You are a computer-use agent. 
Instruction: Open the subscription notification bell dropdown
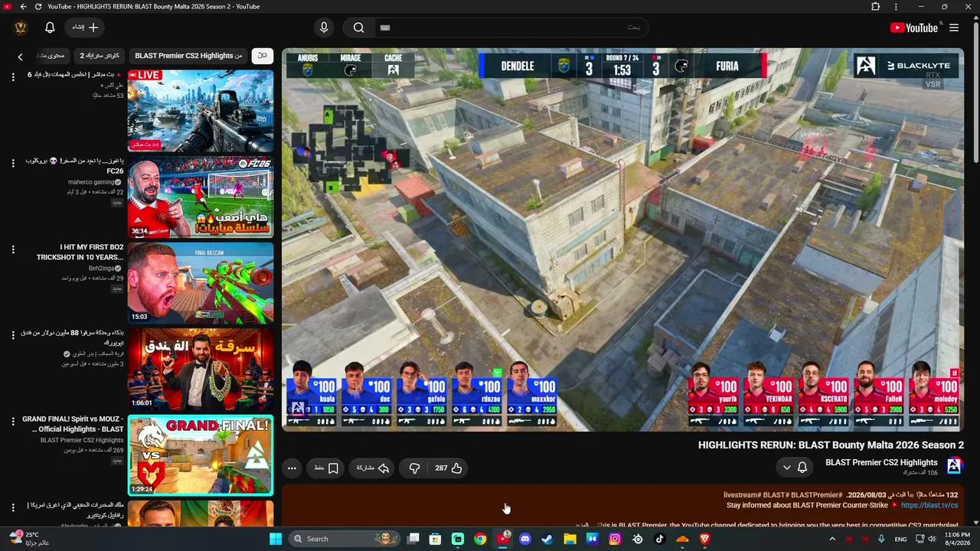point(795,468)
